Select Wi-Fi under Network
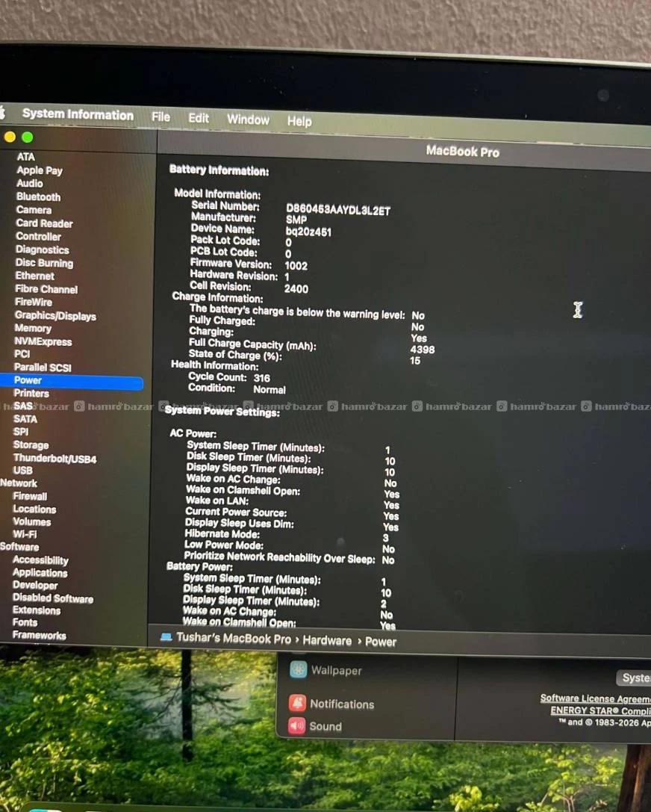Image resolution: width=651 pixels, height=812 pixels. [x=25, y=534]
